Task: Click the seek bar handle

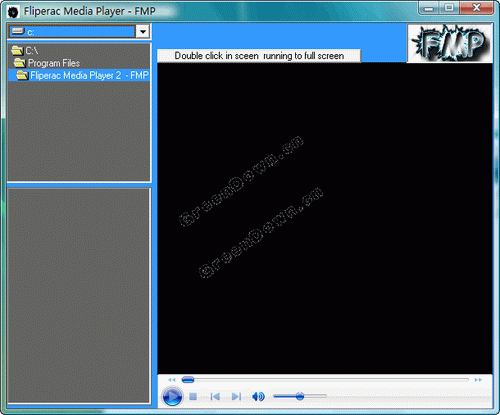Action: coord(188,379)
